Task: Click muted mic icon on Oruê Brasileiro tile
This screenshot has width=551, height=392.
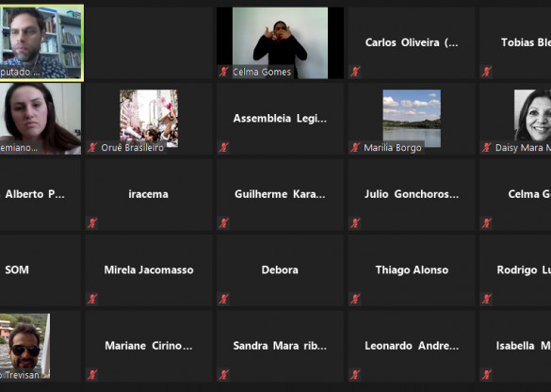Action: (x=92, y=147)
